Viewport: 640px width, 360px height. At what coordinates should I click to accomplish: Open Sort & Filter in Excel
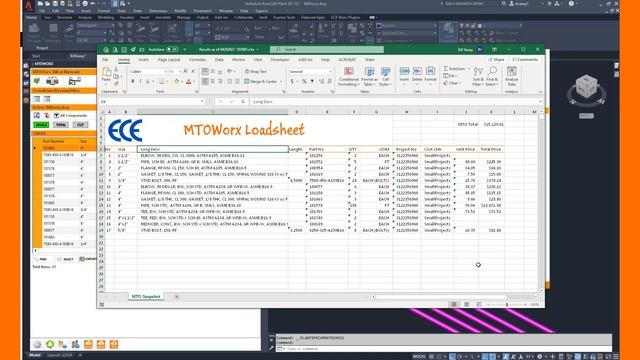[478, 76]
